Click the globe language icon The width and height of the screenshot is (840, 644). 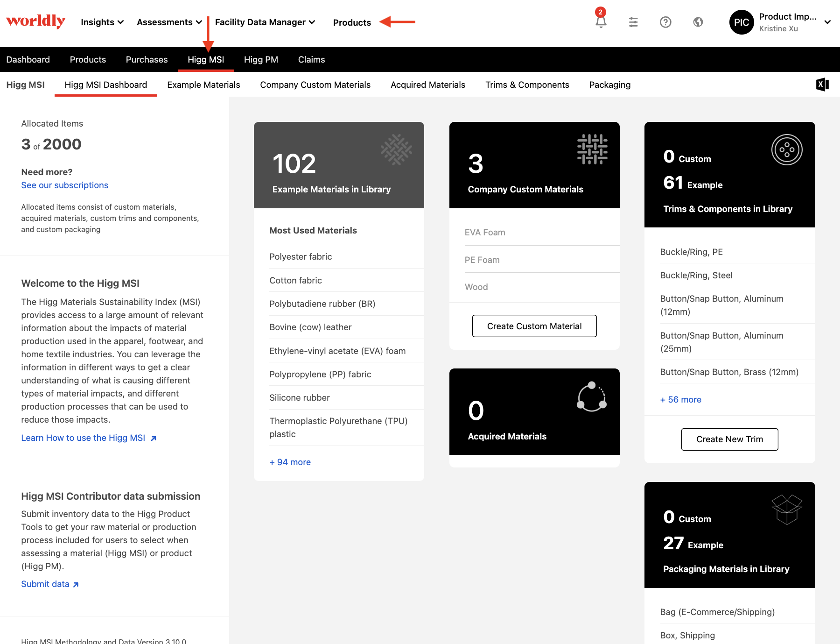pyautogui.click(x=698, y=22)
